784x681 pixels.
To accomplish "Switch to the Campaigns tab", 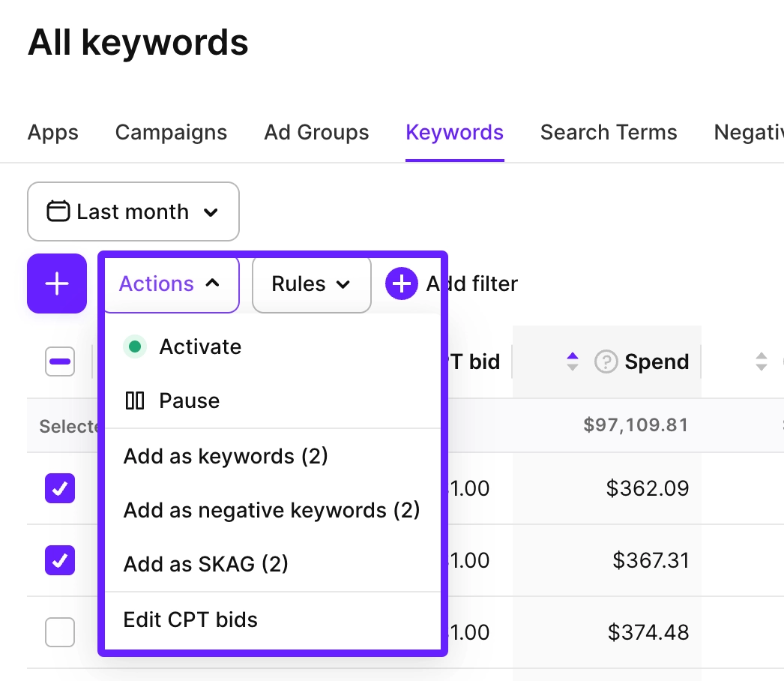I will click(x=171, y=133).
